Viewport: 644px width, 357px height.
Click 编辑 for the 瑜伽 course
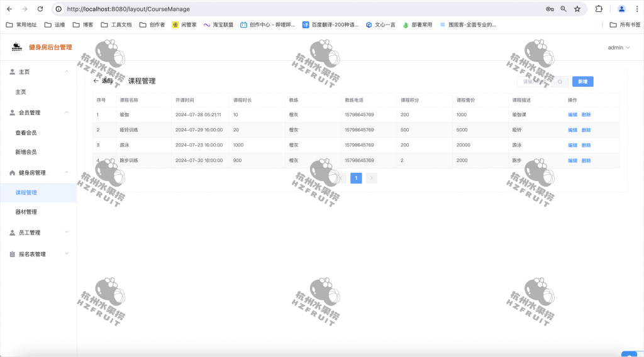click(x=572, y=115)
